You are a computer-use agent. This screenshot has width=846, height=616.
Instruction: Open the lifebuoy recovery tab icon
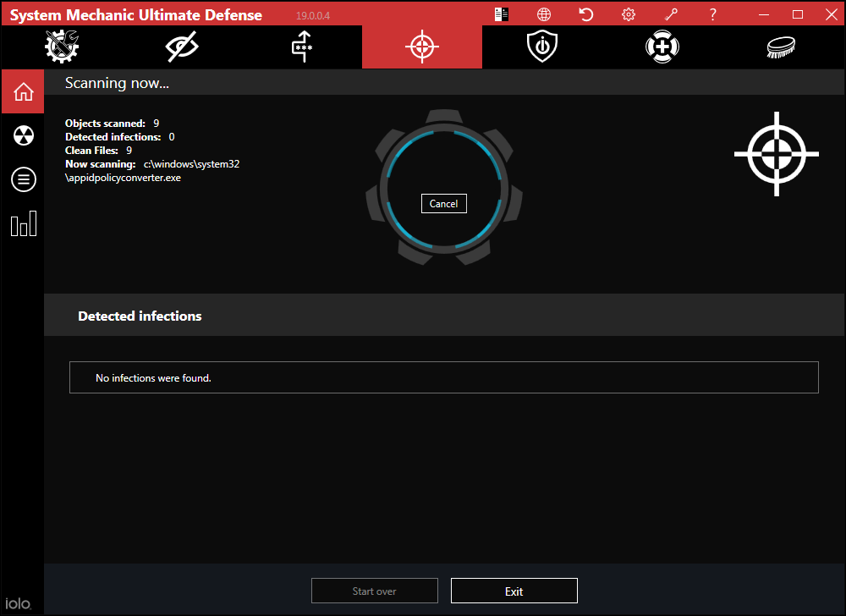[x=662, y=47]
